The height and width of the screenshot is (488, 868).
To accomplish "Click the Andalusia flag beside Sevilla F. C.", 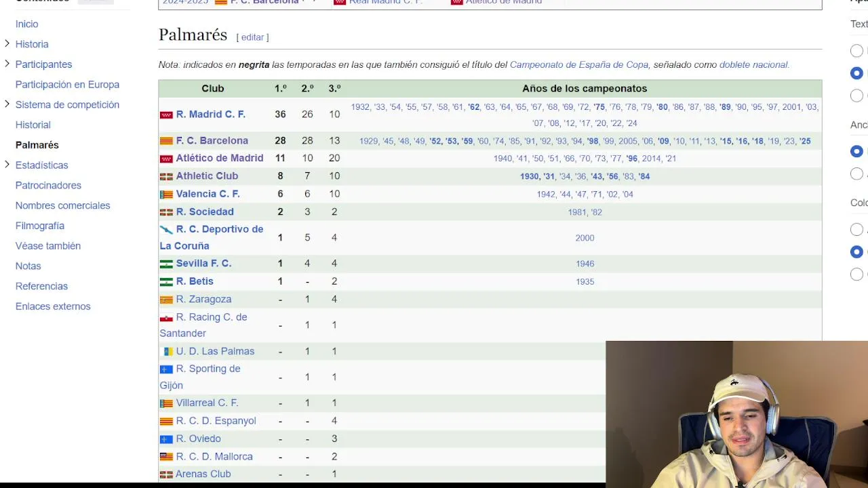I will [x=166, y=264].
